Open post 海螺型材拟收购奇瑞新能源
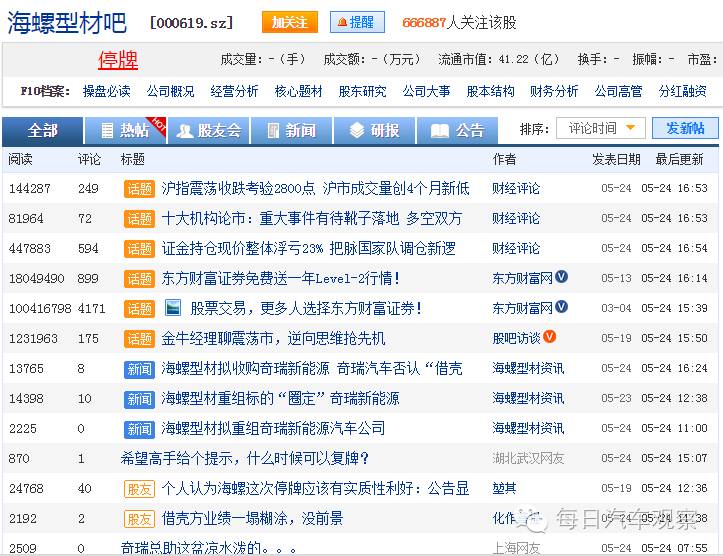Image resolution: width=723 pixels, height=556 pixels. pyautogui.click(x=312, y=368)
